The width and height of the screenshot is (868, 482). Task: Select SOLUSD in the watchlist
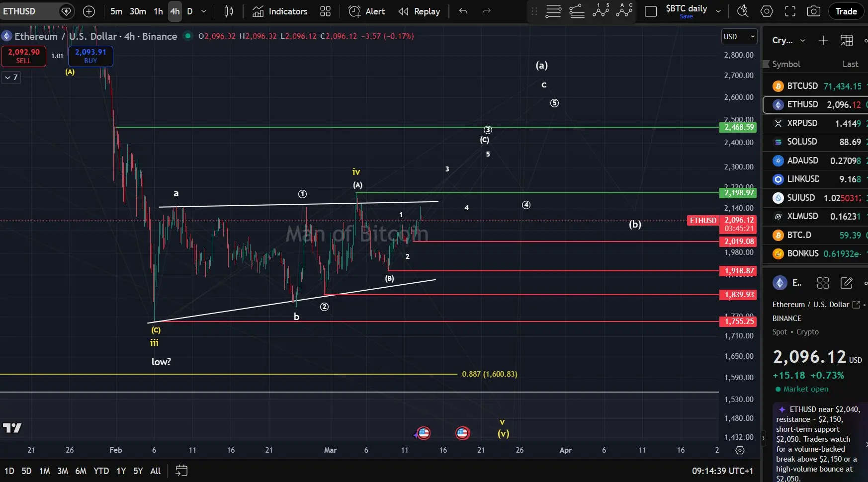(x=816, y=142)
